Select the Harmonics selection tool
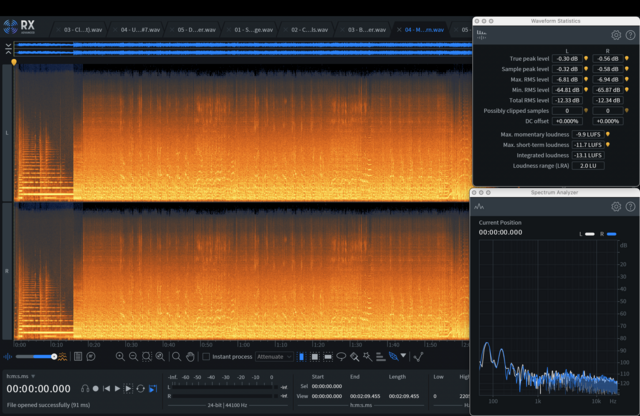 pos(380,357)
